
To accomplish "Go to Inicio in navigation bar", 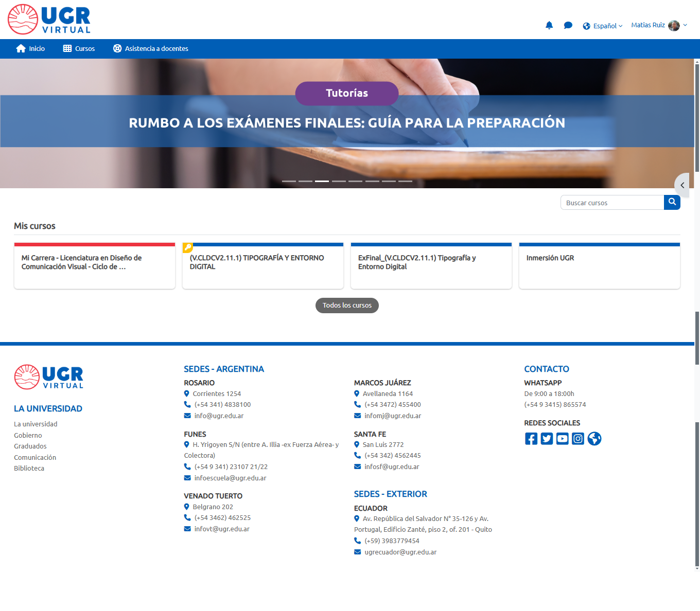I will 30,48.
